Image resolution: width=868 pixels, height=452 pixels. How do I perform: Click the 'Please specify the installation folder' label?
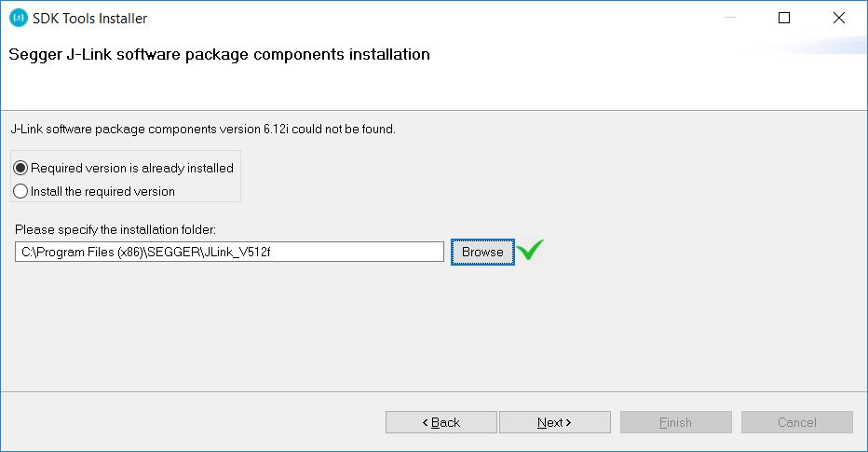pos(115,229)
